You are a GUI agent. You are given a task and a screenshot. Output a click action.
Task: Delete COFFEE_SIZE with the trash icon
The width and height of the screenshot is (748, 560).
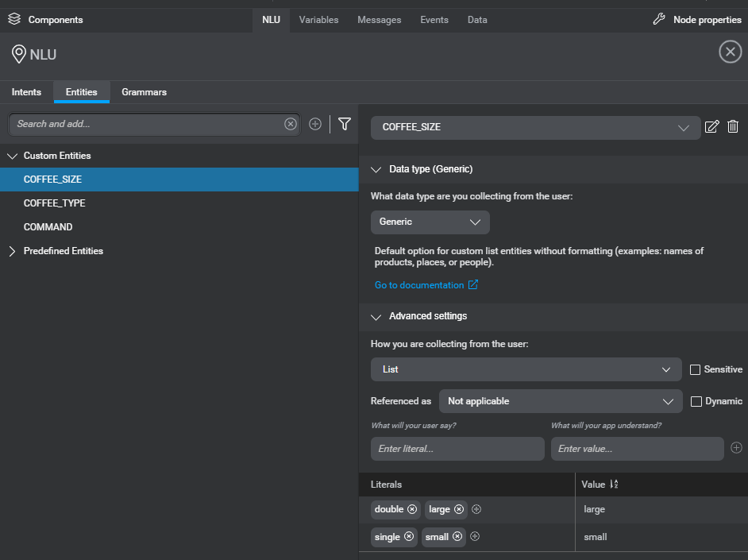click(732, 126)
